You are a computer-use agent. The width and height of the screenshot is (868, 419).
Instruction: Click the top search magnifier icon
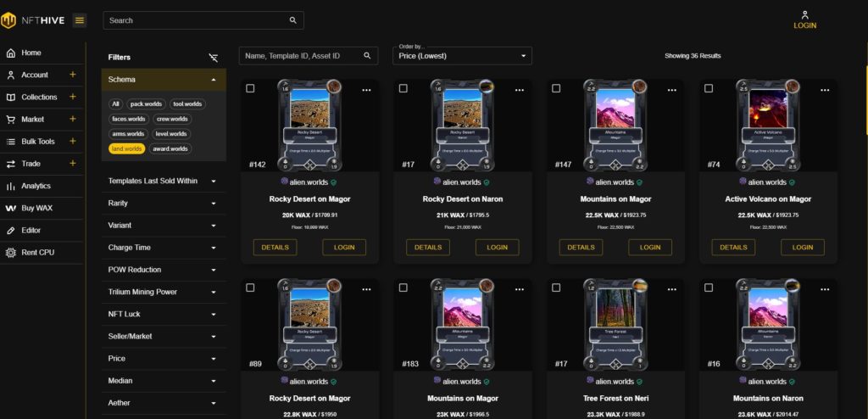tap(292, 20)
